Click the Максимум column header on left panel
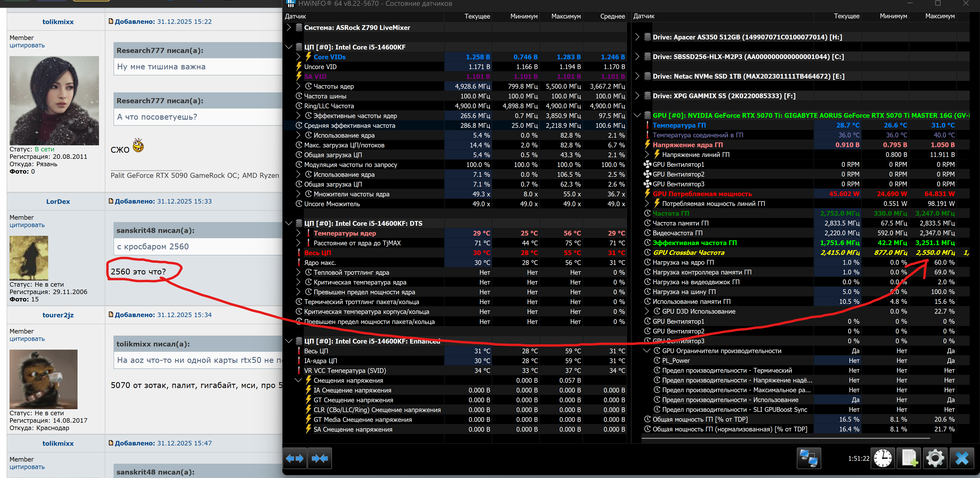Image resolution: width=980 pixels, height=478 pixels. point(566,16)
